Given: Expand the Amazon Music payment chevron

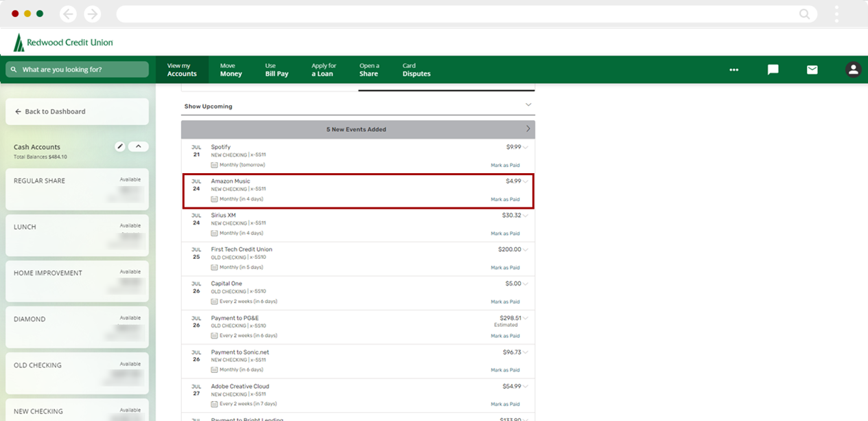Looking at the screenshot, I should click(526, 181).
